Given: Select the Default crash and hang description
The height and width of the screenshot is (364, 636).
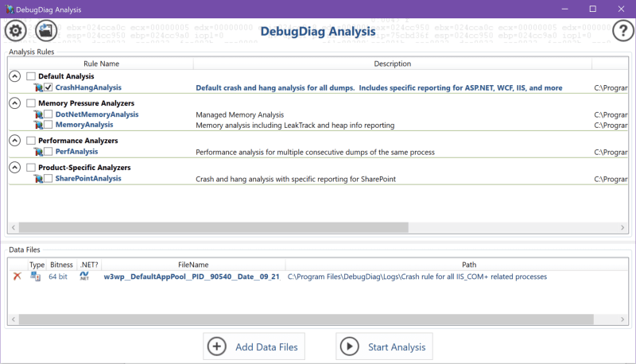Looking at the screenshot, I should tap(379, 88).
